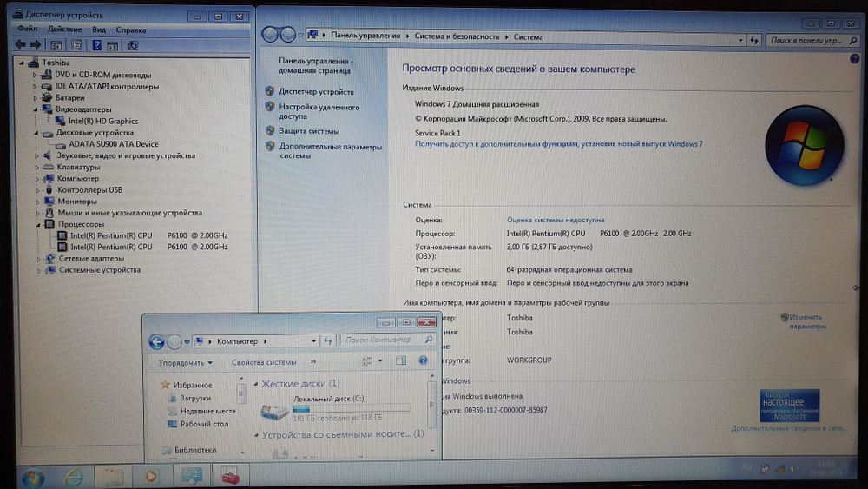Open Действие menu in Device Manager

pos(65,30)
